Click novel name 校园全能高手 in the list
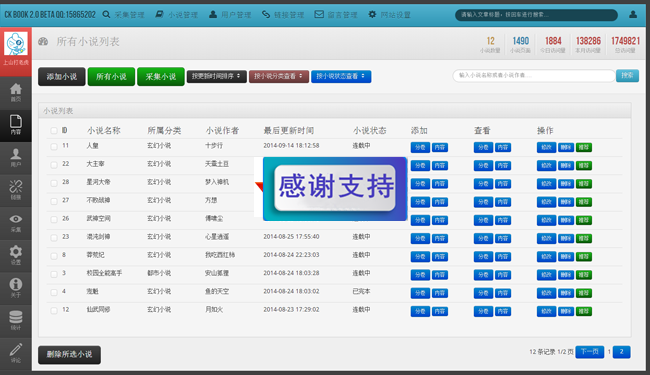 (104, 273)
